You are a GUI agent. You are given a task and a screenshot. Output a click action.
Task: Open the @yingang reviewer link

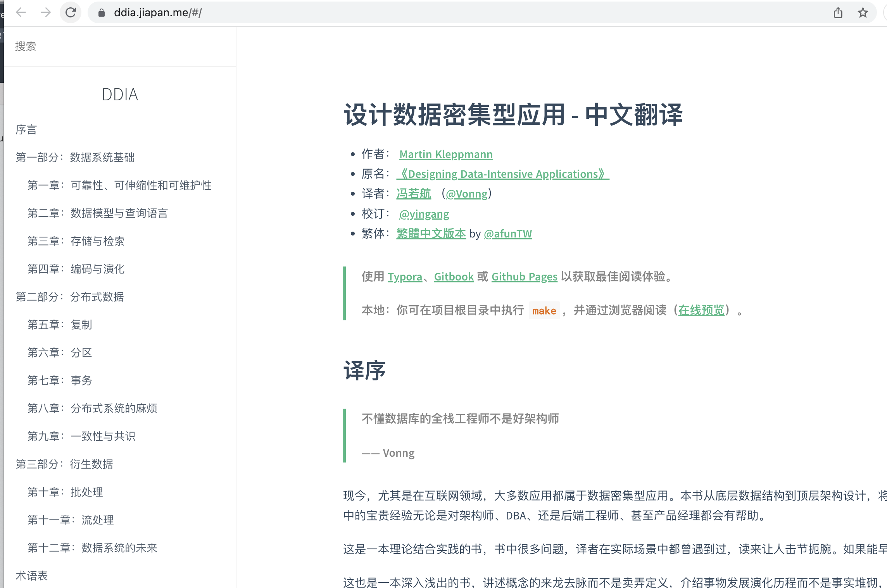pos(424,214)
